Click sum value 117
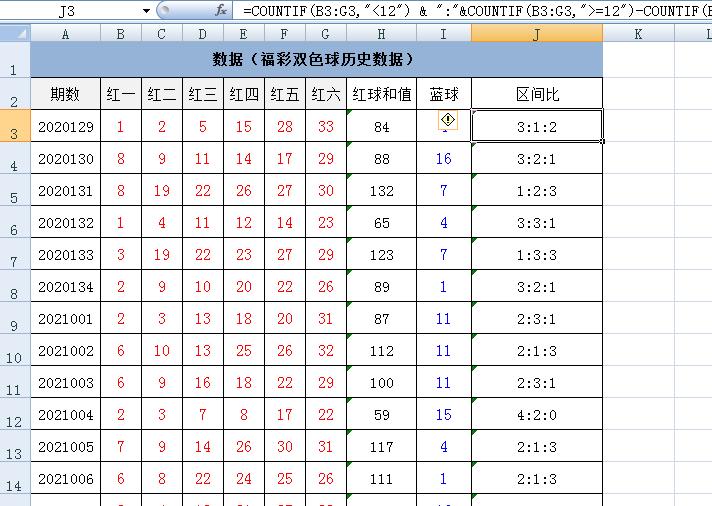The image size is (712, 506). click(381, 446)
